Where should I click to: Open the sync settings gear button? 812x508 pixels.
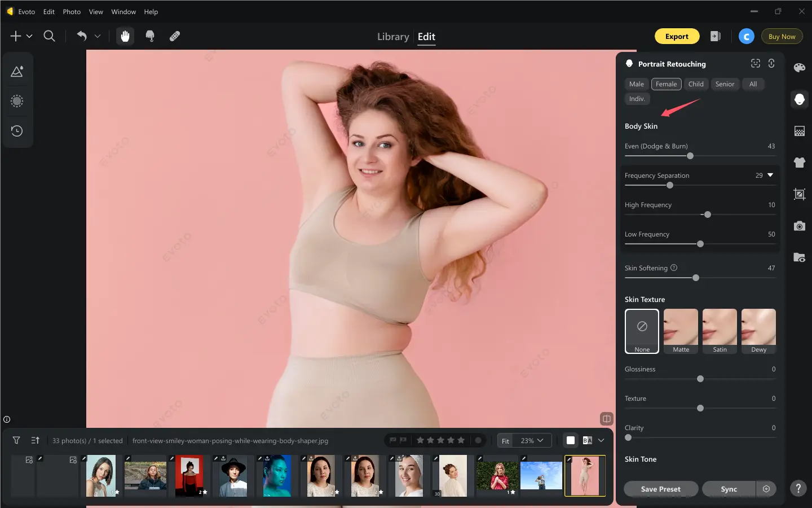tap(766, 489)
